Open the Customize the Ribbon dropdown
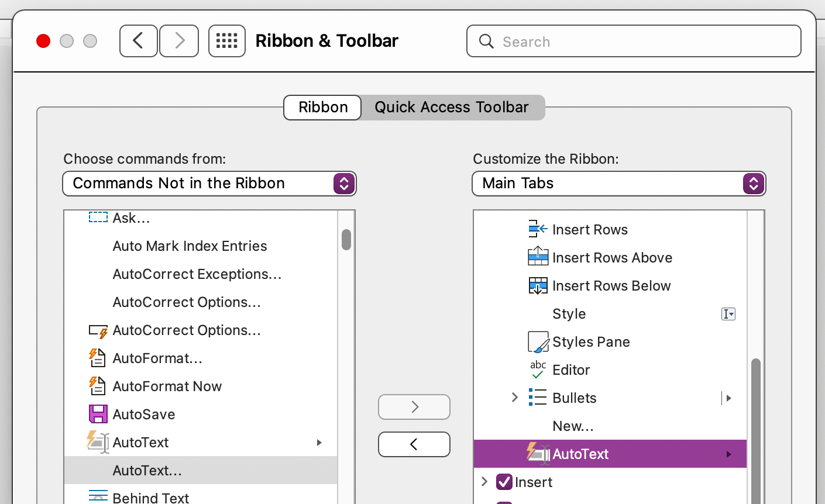 tap(619, 184)
